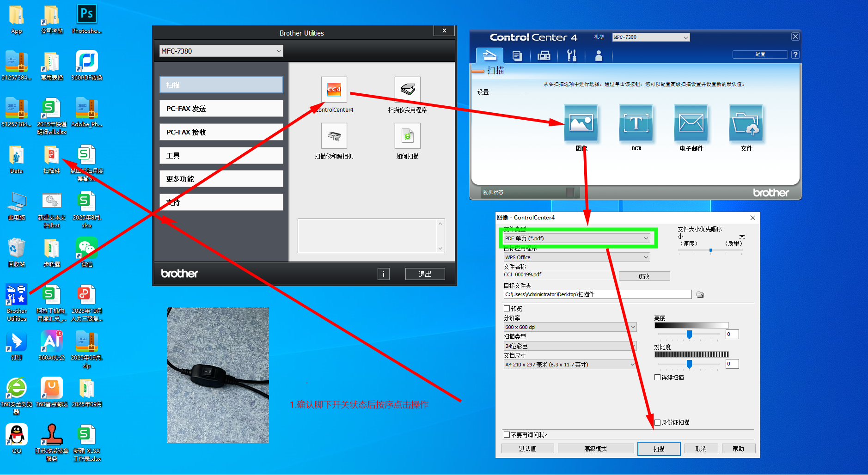Image resolution: width=868 pixels, height=475 pixels.
Task: Click the 如何扫描 help document icon
Action: click(x=407, y=136)
